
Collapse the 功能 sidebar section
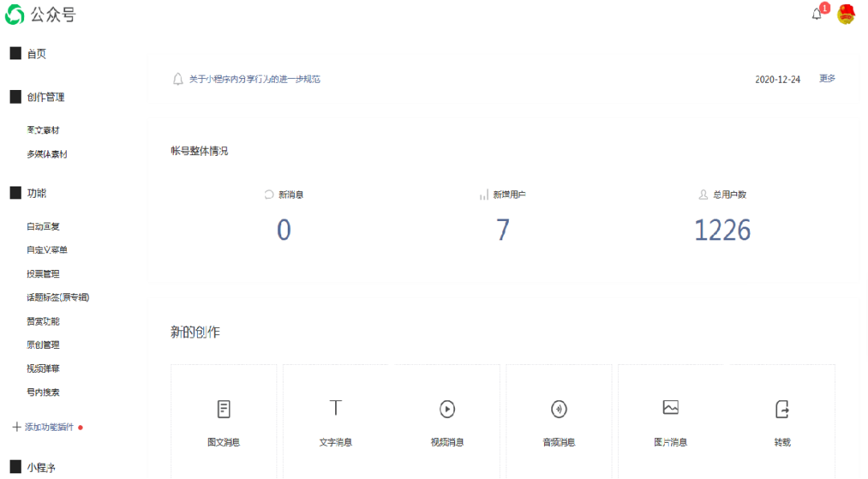(37, 194)
